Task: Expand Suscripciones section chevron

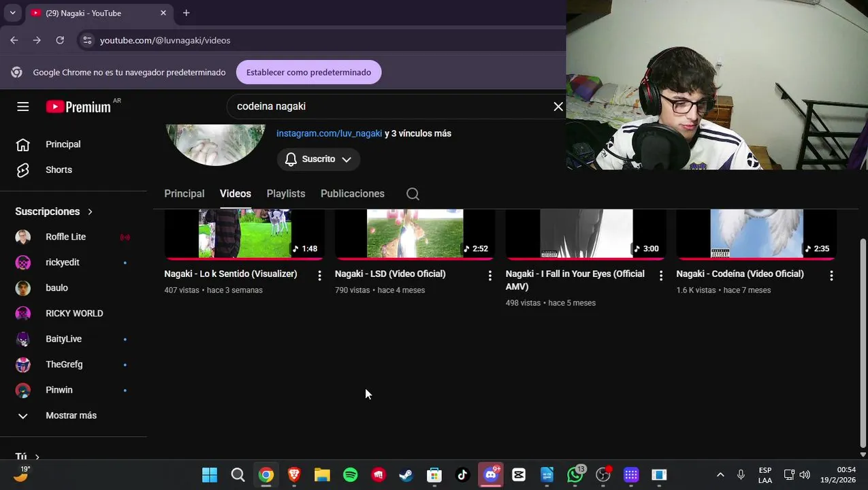Action: (x=90, y=212)
